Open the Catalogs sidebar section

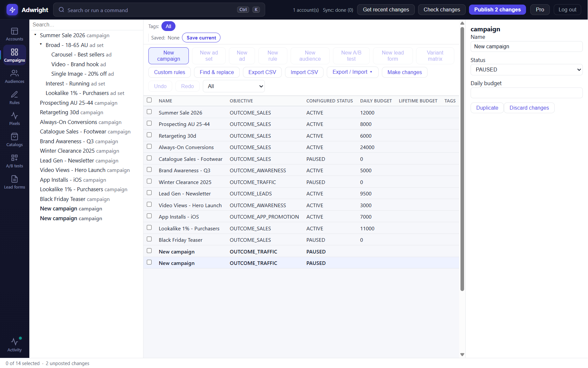click(x=14, y=140)
